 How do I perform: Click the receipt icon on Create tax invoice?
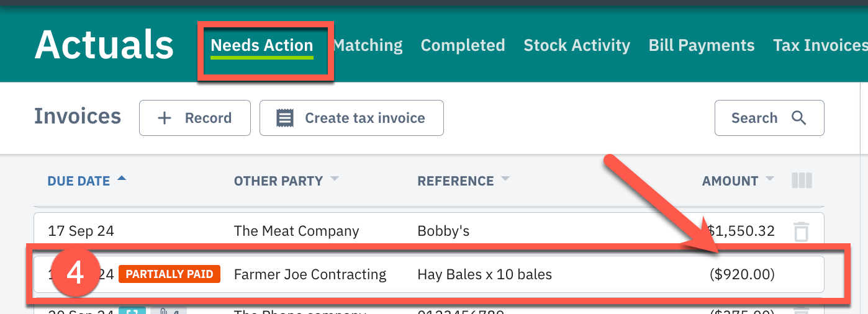coord(285,118)
